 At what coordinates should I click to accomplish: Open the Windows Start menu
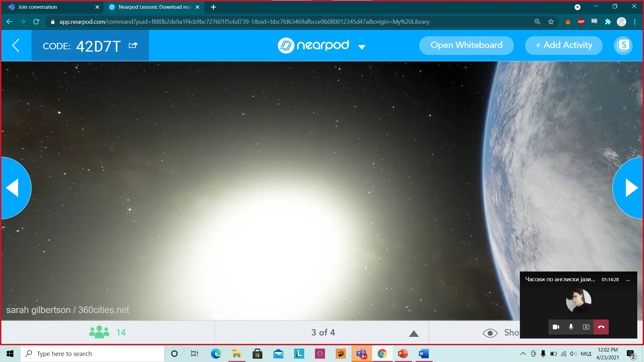(10, 354)
